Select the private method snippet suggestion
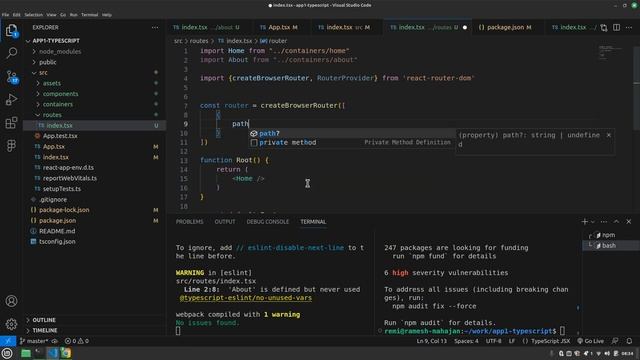Image resolution: width=640 pixels, height=360 pixels. [352, 142]
